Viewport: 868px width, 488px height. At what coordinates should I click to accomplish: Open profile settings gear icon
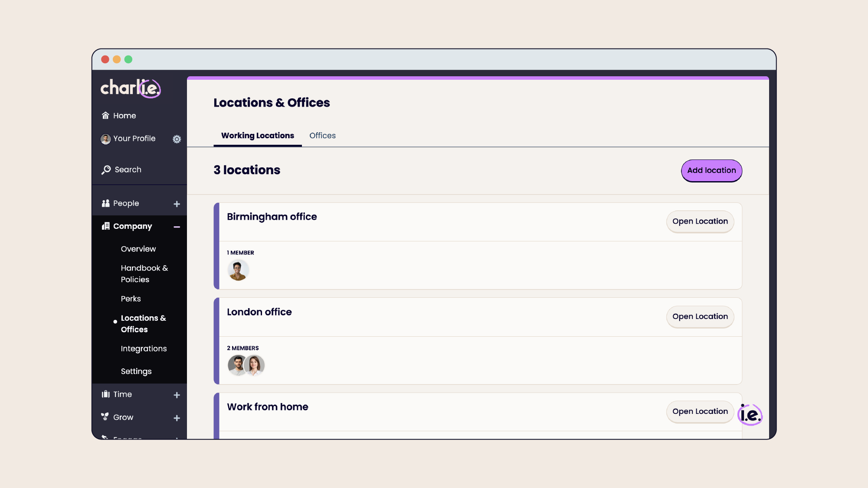point(177,139)
